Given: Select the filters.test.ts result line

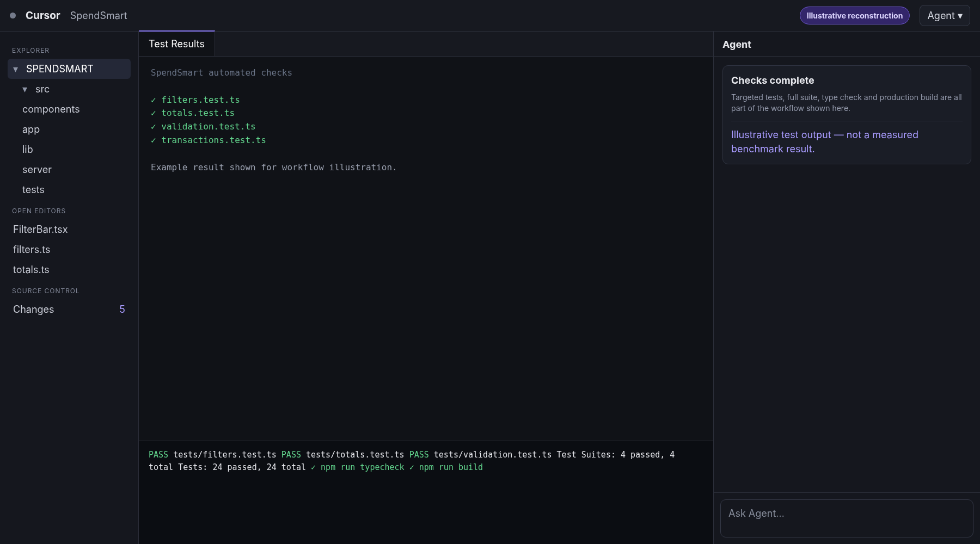Looking at the screenshot, I should [x=195, y=100].
